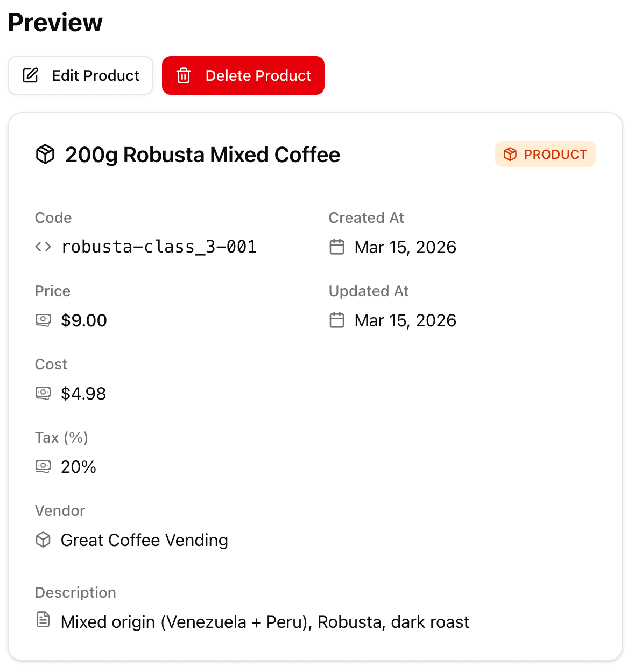The image size is (634, 672).
Task: Open the Edit Product screen
Action: click(x=80, y=75)
